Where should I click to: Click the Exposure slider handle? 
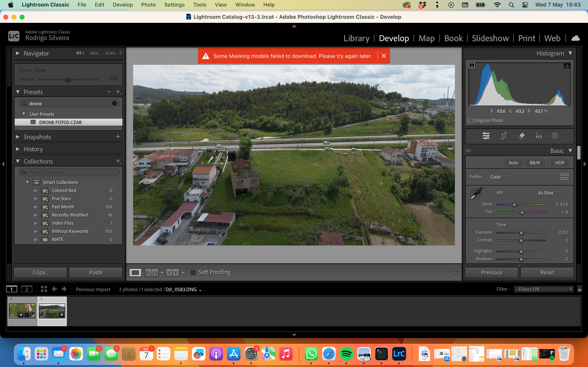521,233
